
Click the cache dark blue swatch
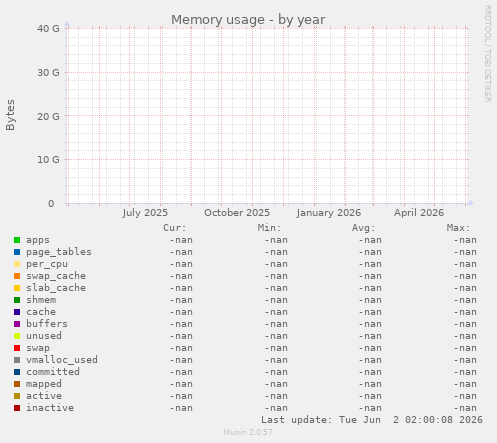(x=17, y=312)
